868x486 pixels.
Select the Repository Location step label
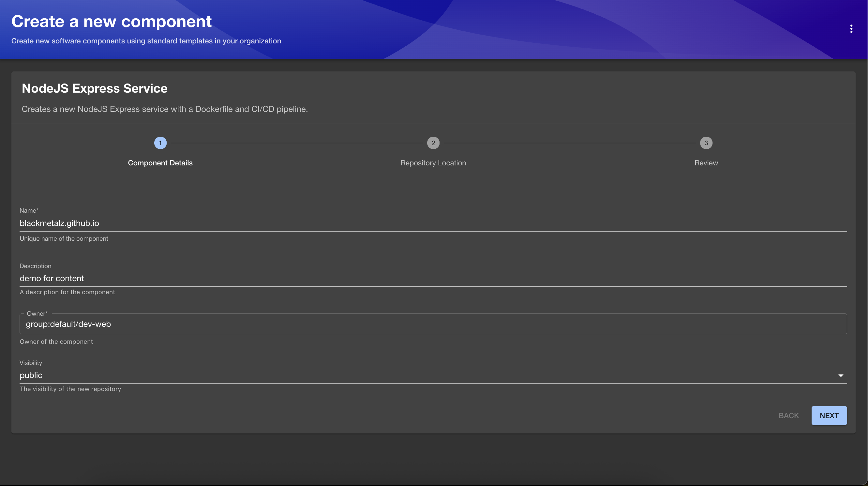[x=433, y=163]
